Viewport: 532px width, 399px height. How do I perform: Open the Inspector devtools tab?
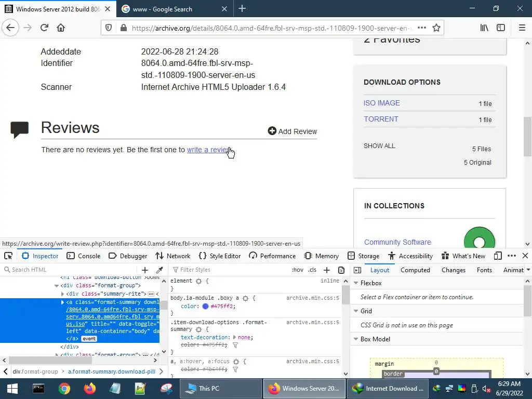pos(40,256)
